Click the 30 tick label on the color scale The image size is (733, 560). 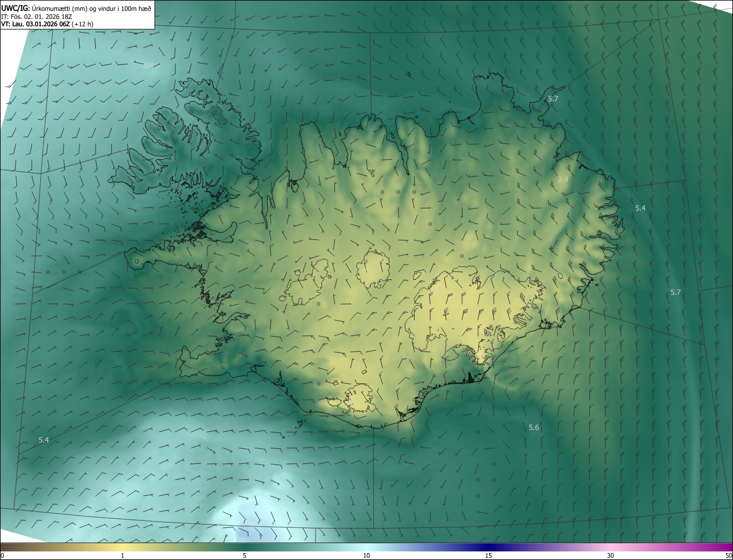(x=610, y=555)
